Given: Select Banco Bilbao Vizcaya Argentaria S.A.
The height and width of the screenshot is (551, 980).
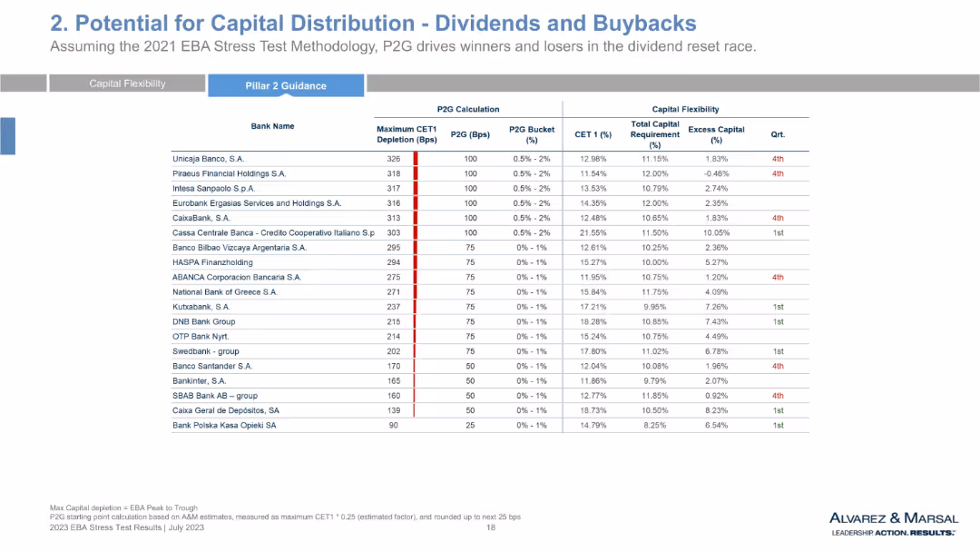Looking at the screenshot, I should click(240, 248).
